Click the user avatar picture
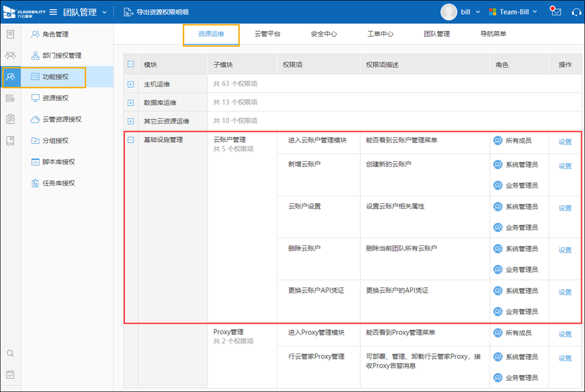The image size is (585, 392). [x=449, y=12]
